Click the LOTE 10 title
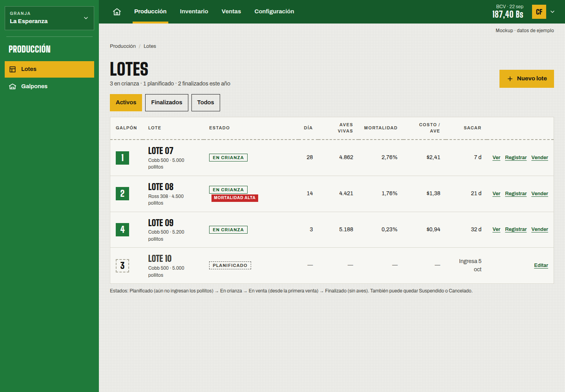 coord(160,259)
